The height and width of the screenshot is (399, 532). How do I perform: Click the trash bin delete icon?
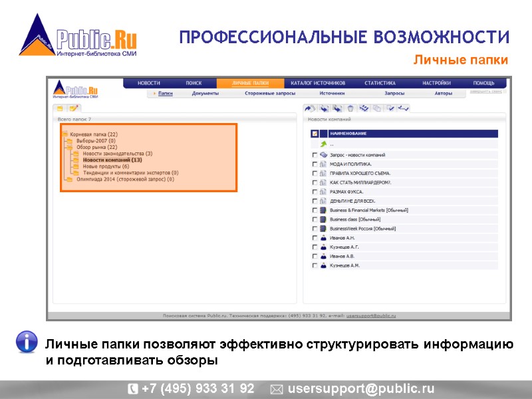[350, 108]
